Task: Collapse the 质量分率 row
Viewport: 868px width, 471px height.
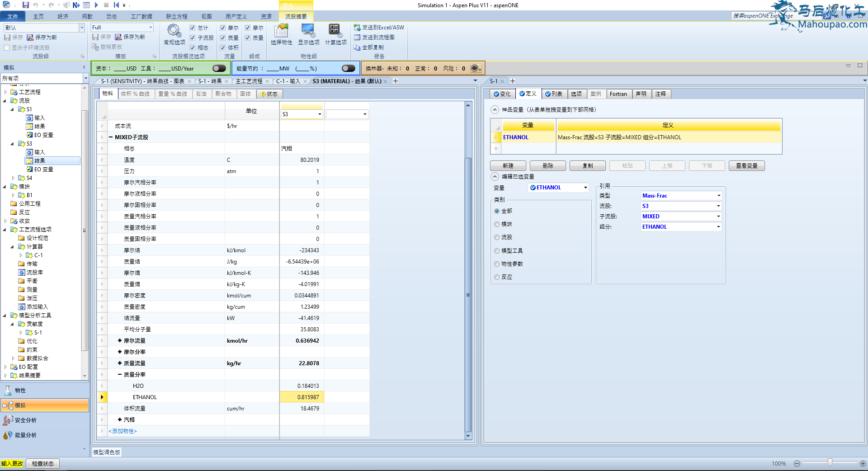Action: coord(120,375)
